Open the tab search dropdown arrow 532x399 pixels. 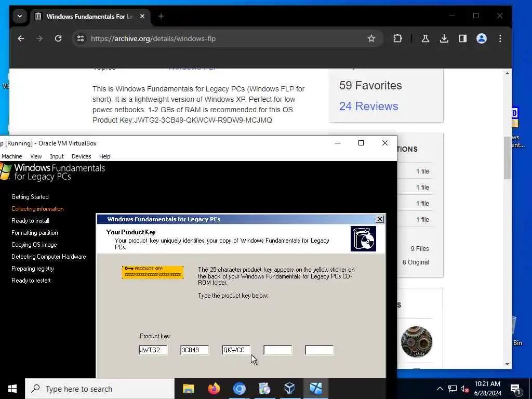tap(20, 16)
